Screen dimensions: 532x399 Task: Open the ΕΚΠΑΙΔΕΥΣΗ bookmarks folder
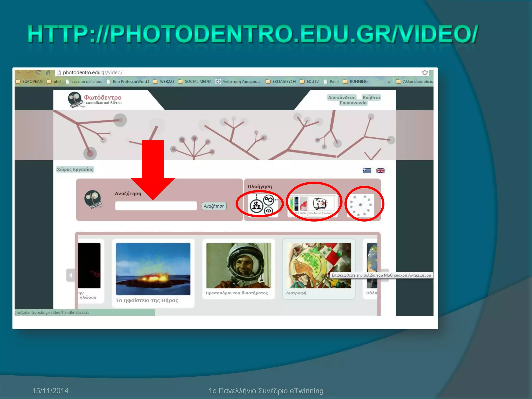click(281, 82)
